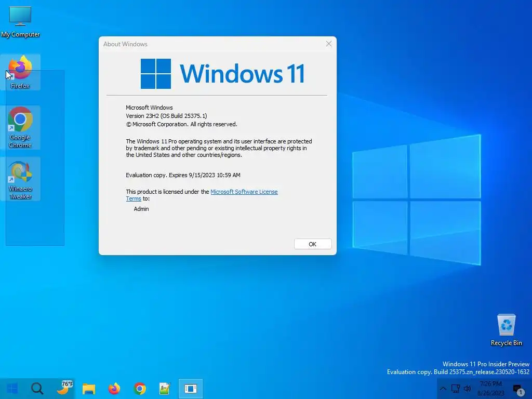Click OK in About Windows dialog
532x399 pixels.
tap(312, 244)
